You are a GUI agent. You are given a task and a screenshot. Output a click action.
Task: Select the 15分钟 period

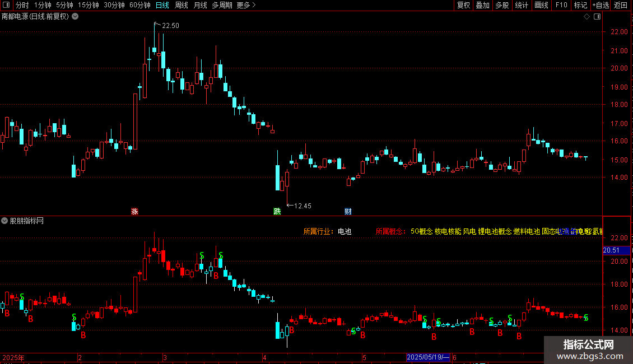[89, 5]
